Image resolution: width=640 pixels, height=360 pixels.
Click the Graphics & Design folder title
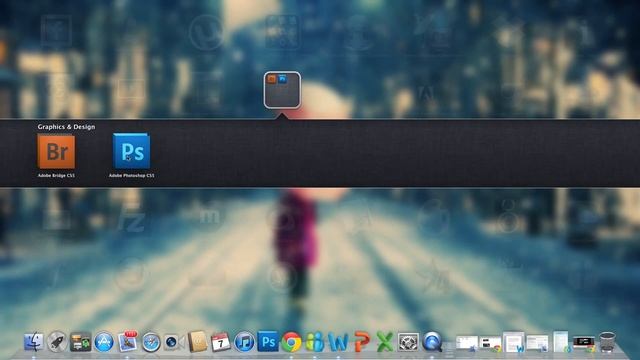coord(66,127)
